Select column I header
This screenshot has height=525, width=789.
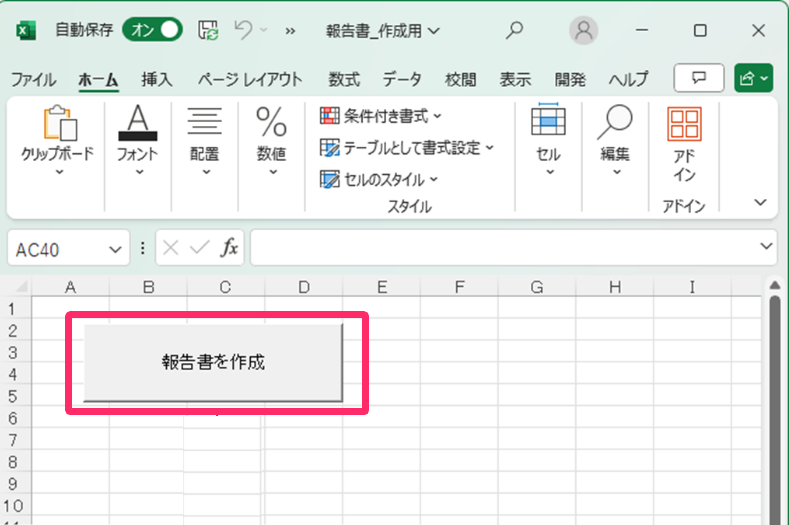(x=692, y=287)
